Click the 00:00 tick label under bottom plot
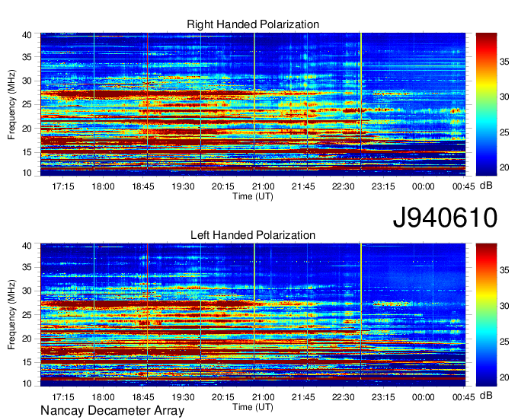Image resolution: width=518 pixels, height=420 pixels. (x=424, y=397)
